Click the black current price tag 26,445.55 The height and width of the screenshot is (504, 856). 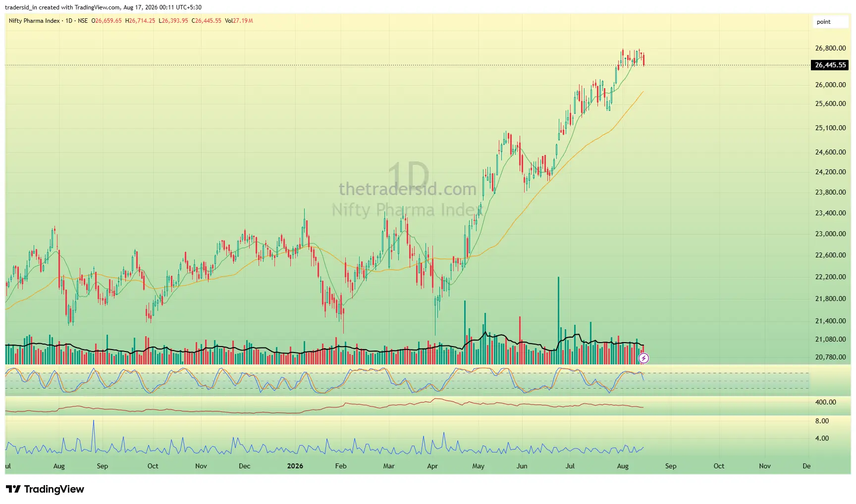pos(830,65)
